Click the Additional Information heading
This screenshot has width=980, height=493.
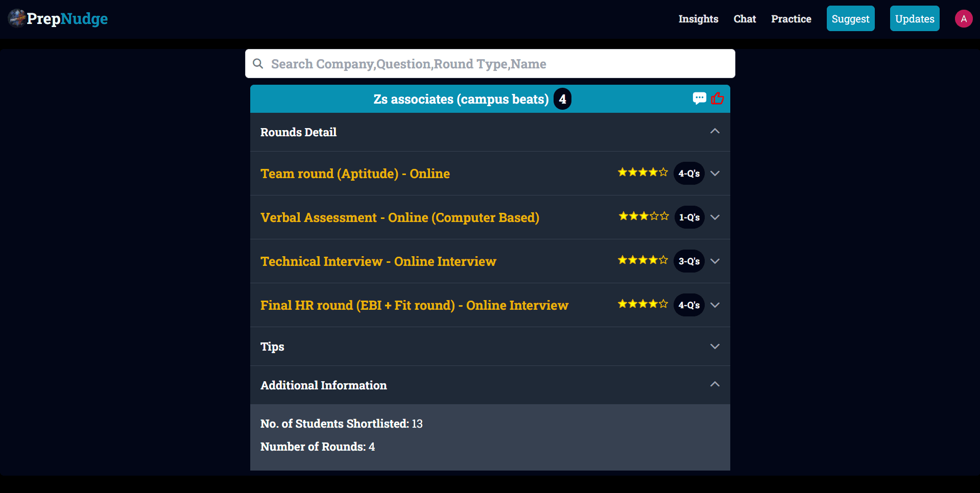click(x=323, y=385)
